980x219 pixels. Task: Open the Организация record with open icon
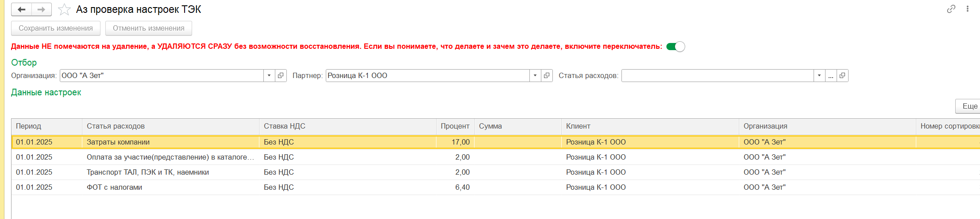(x=281, y=76)
